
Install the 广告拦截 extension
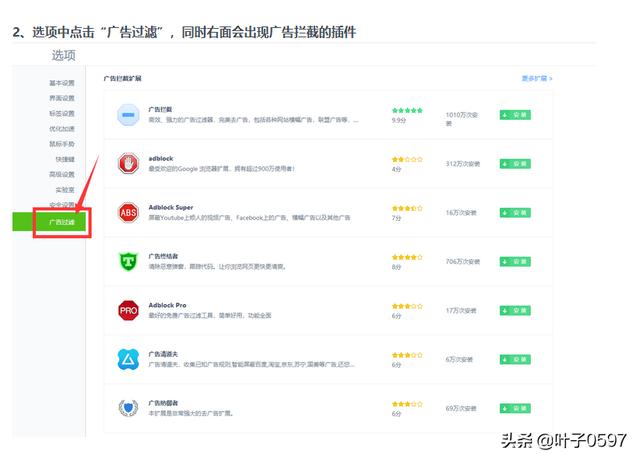(x=514, y=114)
